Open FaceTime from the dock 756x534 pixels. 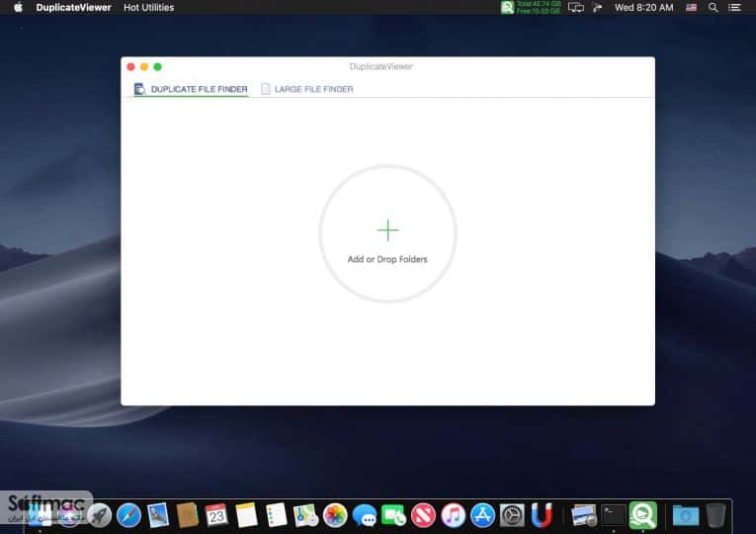394,515
